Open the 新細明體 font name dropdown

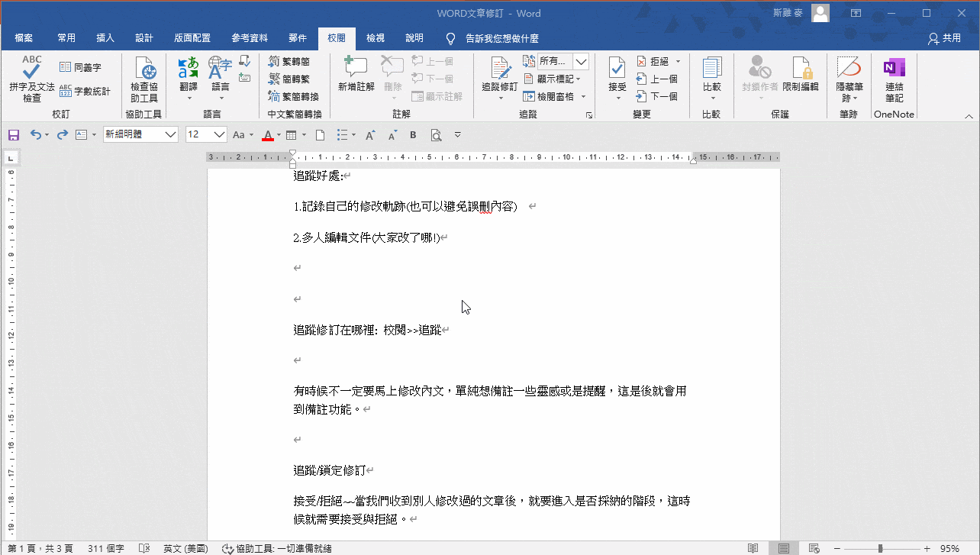click(x=140, y=134)
